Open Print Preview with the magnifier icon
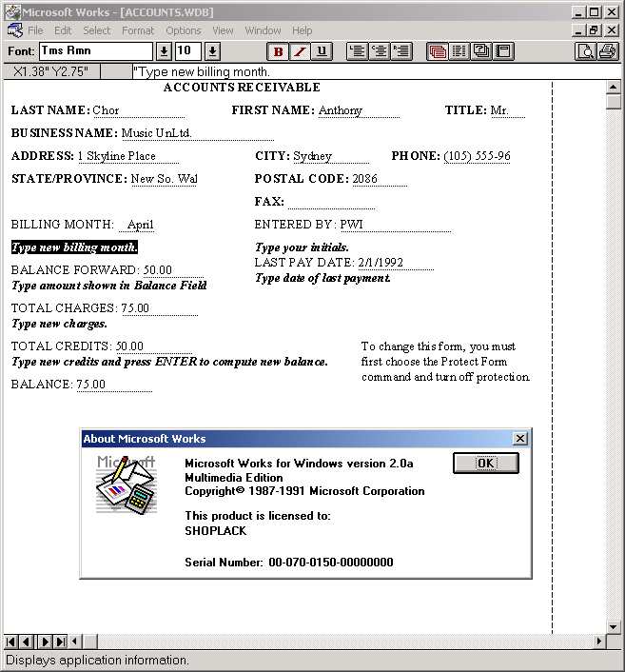This screenshot has height=672, width=625. (585, 51)
